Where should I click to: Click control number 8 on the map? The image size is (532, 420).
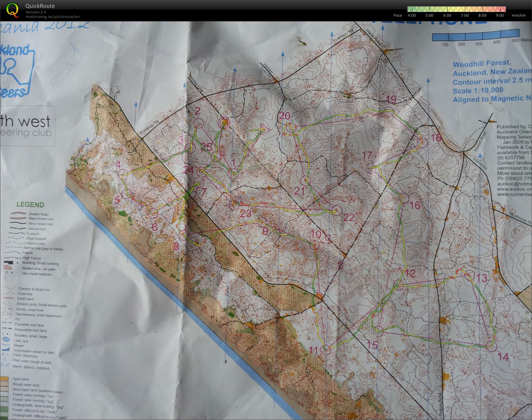[x=176, y=247]
